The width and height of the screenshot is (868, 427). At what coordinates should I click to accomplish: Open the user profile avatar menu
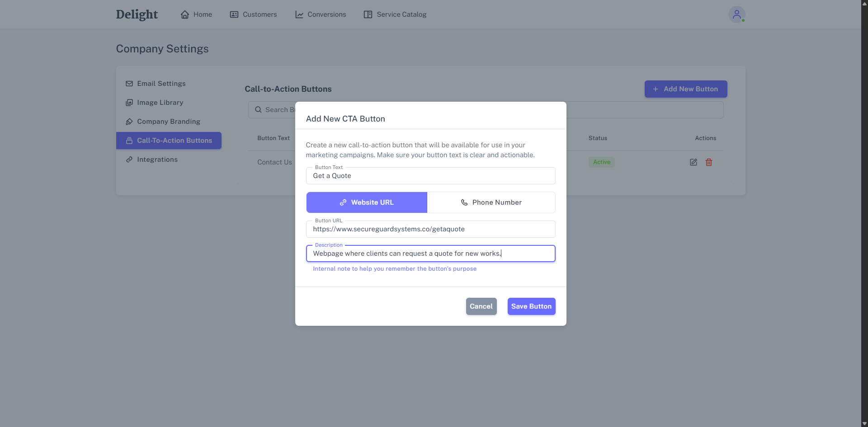(x=736, y=14)
